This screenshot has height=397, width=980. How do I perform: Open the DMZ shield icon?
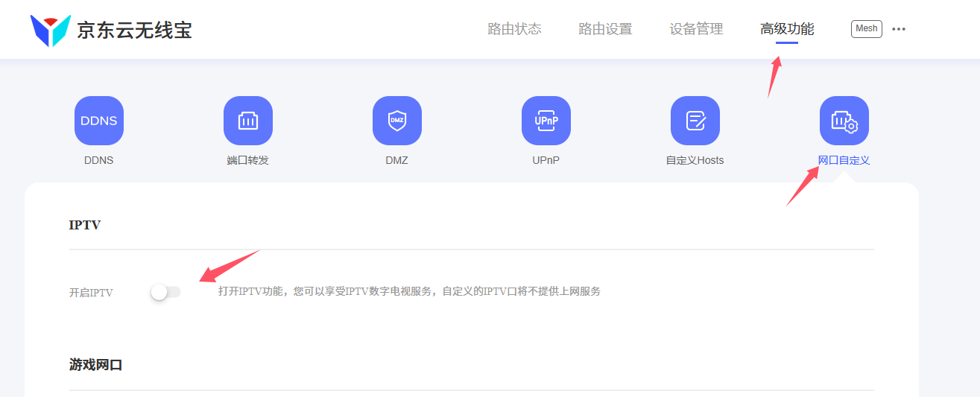(x=397, y=121)
